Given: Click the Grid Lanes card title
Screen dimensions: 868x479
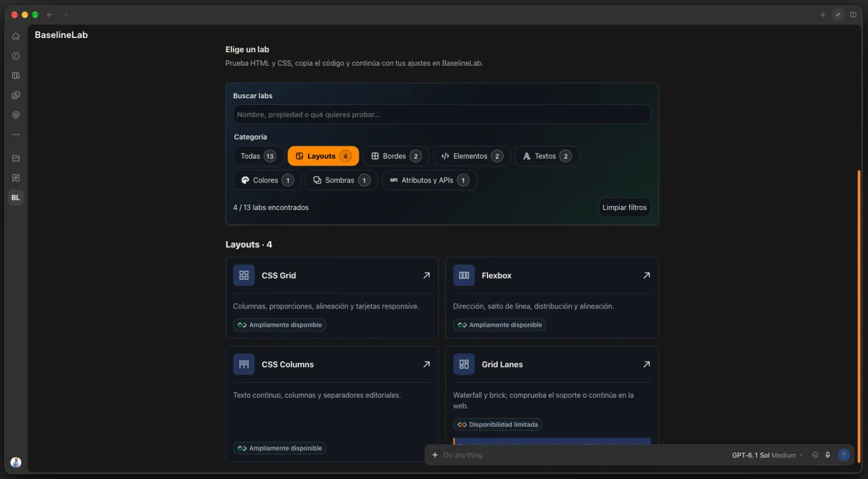Looking at the screenshot, I should pyautogui.click(x=502, y=364).
